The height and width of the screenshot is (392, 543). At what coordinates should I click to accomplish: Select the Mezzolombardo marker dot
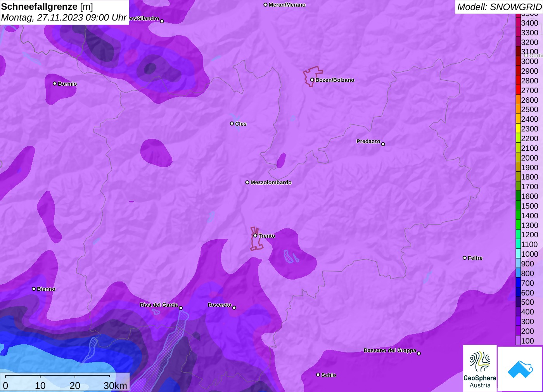click(x=247, y=182)
